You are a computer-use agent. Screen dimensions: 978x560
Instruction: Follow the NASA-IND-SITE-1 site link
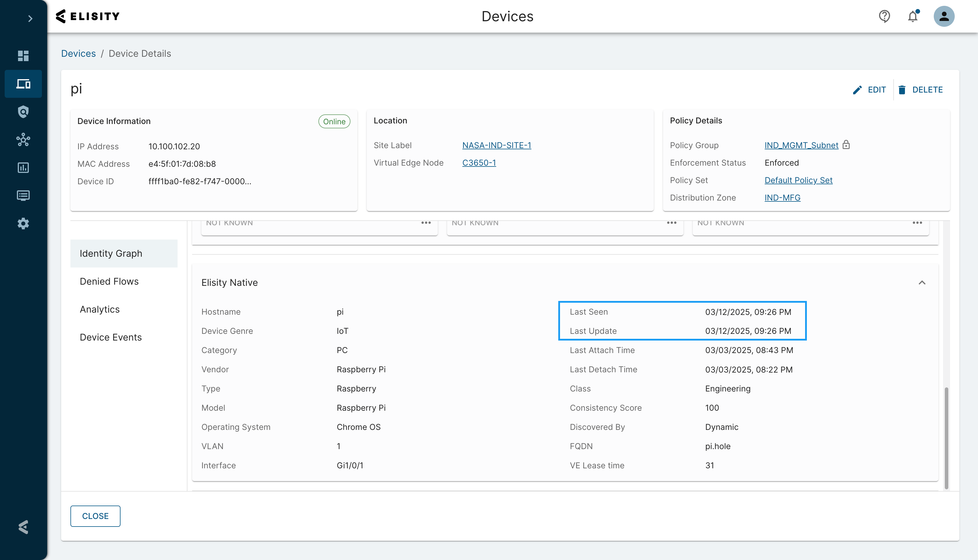tap(496, 146)
